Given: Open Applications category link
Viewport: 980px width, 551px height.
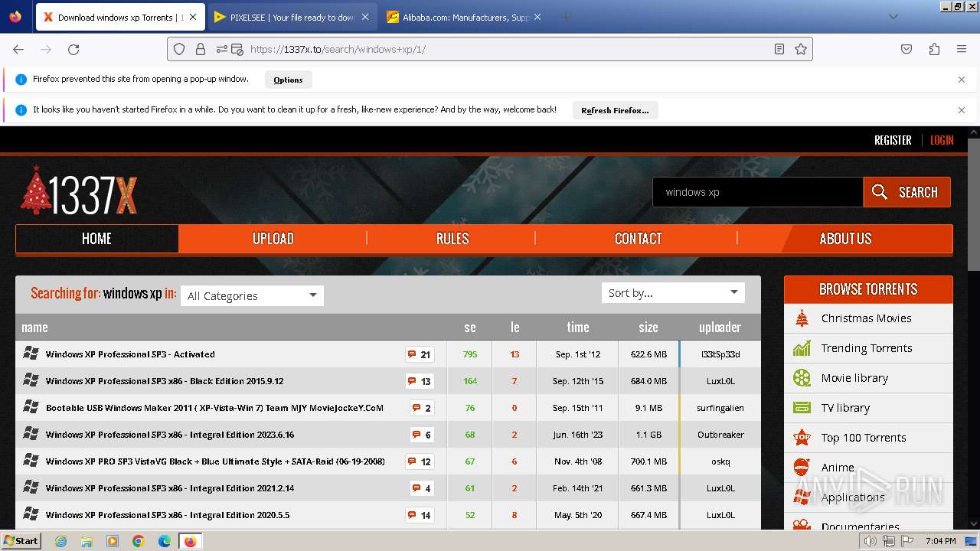Looking at the screenshot, I should tap(853, 497).
